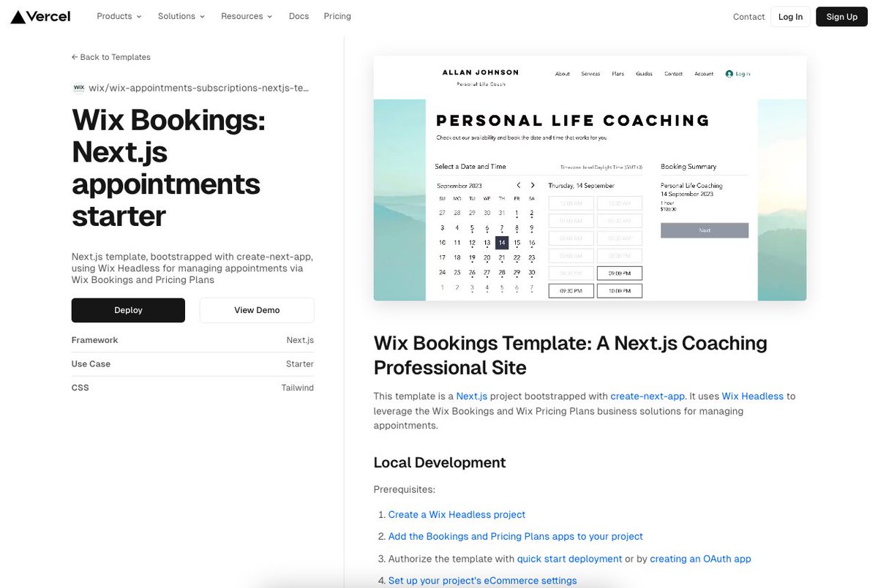
Task: Go to Docs page
Action: pos(299,16)
